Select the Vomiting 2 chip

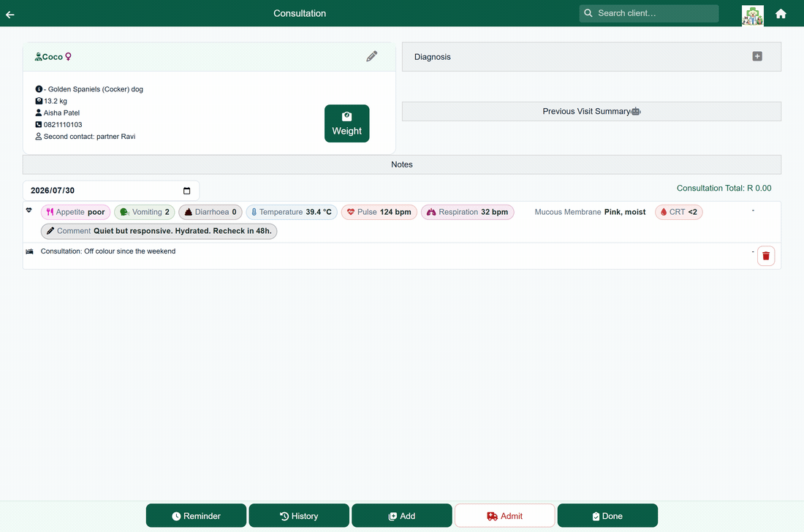click(145, 212)
